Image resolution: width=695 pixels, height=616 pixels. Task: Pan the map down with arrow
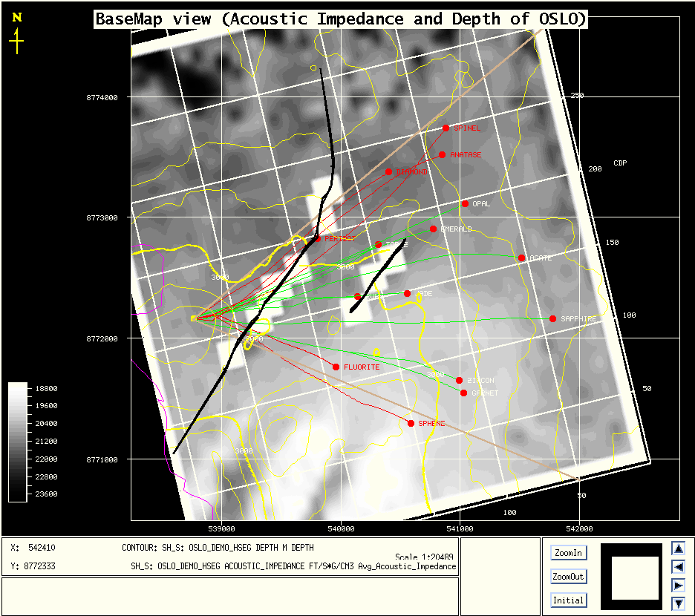(678, 603)
